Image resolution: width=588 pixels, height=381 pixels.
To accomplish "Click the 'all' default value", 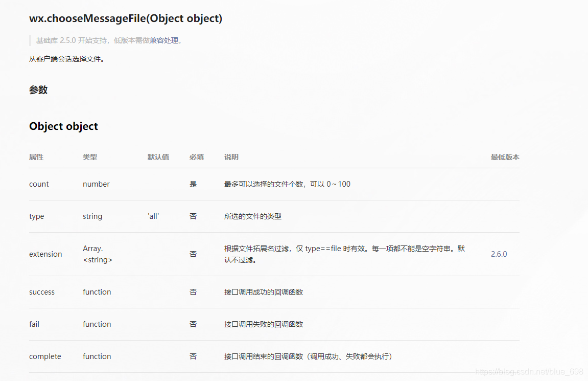I will click(153, 217).
